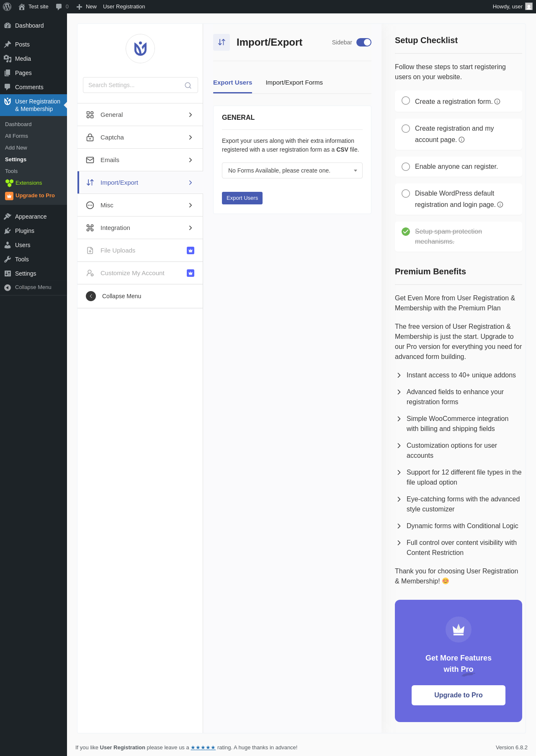Image resolution: width=536 pixels, height=756 pixels.
Task: Click the Import/Export arrows icon in sidebar
Action: pyautogui.click(x=90, y=183)
